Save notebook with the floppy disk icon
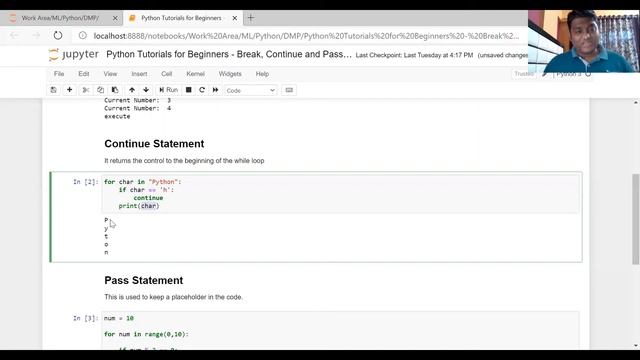The image size is (640, 360). (x=53, y=90)
